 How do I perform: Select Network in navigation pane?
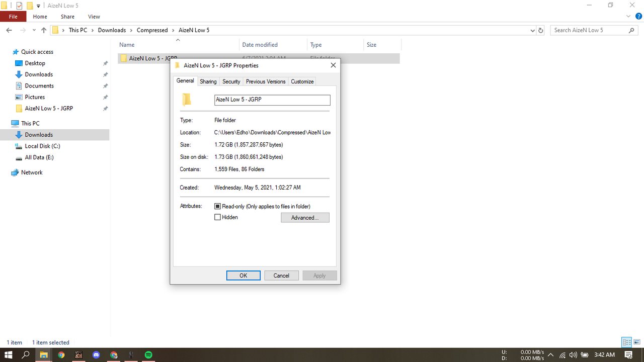tap(32, 172)
